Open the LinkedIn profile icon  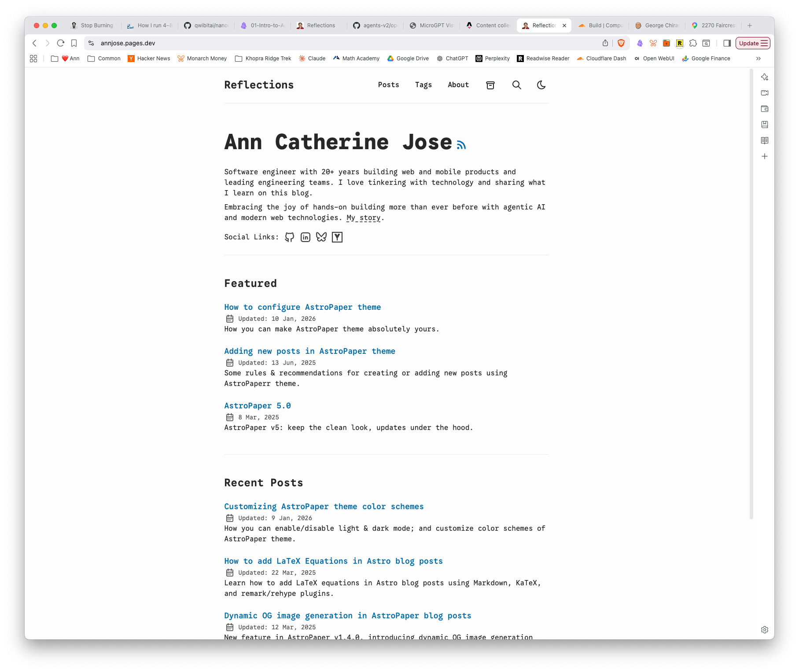click(305, 237)
